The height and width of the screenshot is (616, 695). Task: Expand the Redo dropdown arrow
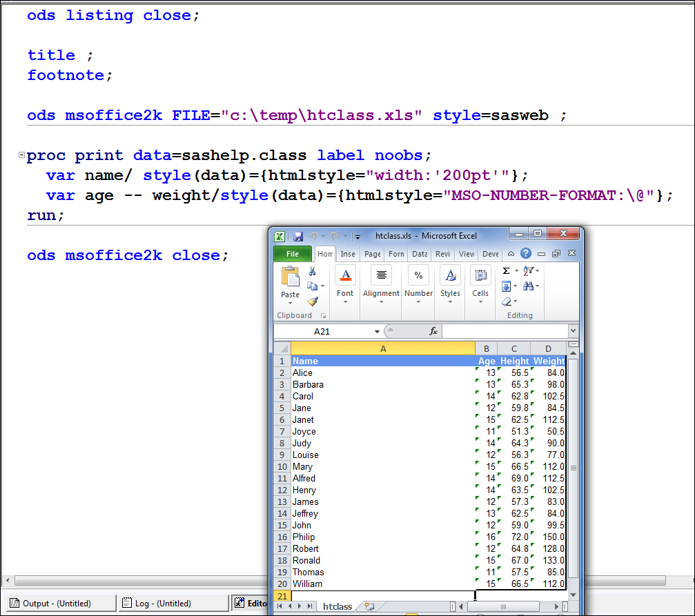pyautogui.click(x=344, y=235)
